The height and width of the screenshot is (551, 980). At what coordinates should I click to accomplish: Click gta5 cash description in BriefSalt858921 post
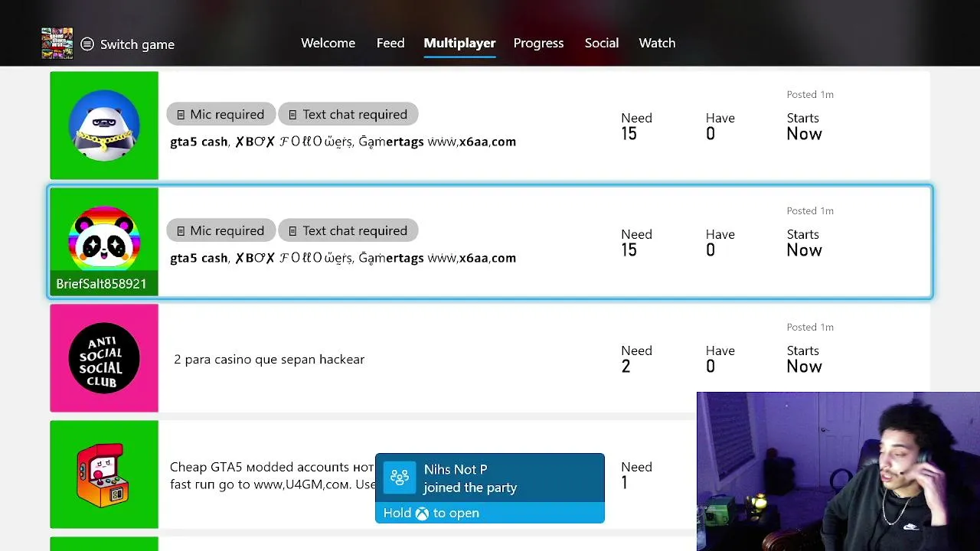[343, 258]
